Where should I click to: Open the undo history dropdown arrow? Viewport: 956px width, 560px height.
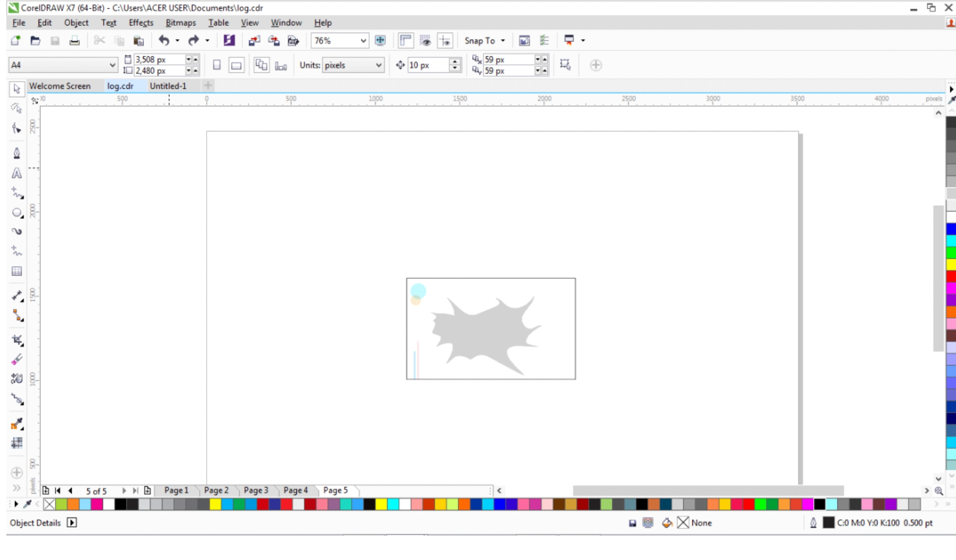coord(177,41)
